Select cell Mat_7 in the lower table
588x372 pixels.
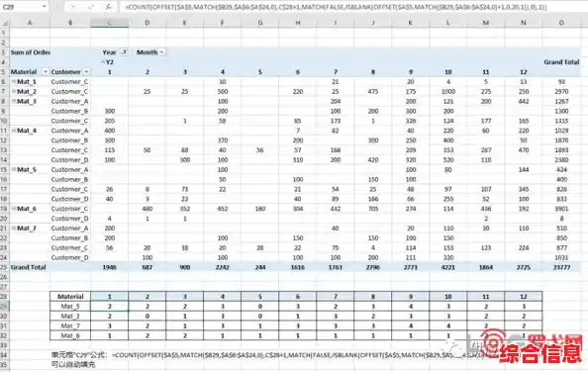coord(70,325)
